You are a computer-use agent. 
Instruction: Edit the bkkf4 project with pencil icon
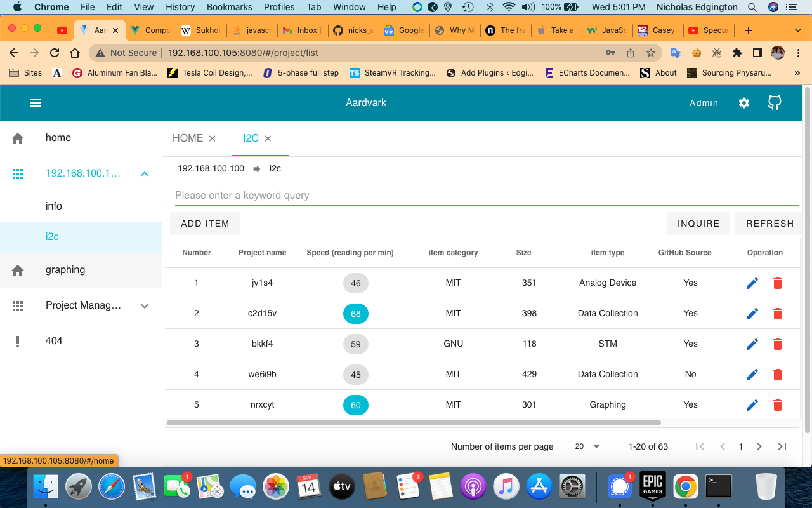(752, 344)
